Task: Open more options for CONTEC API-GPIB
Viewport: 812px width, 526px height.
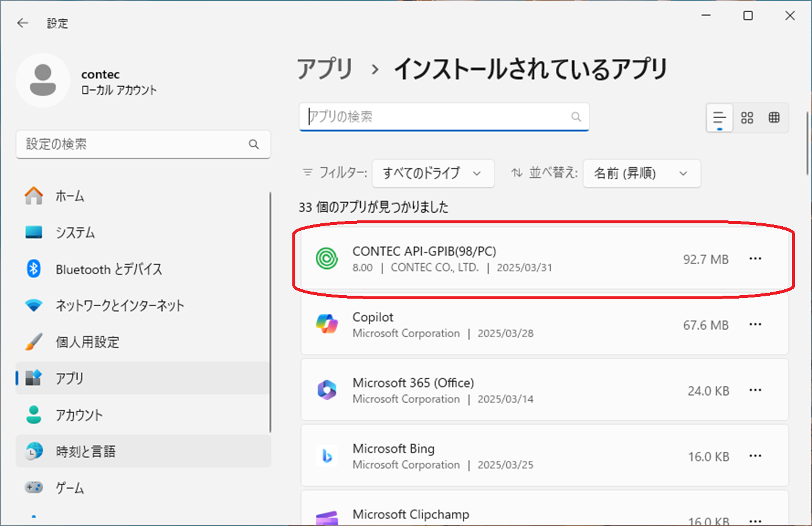Action: pos(755,258)
